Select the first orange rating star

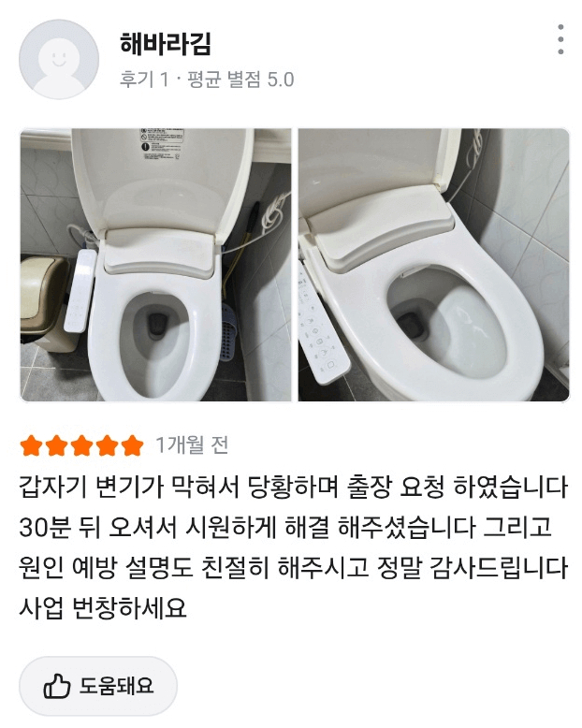(x=31, y=445)
